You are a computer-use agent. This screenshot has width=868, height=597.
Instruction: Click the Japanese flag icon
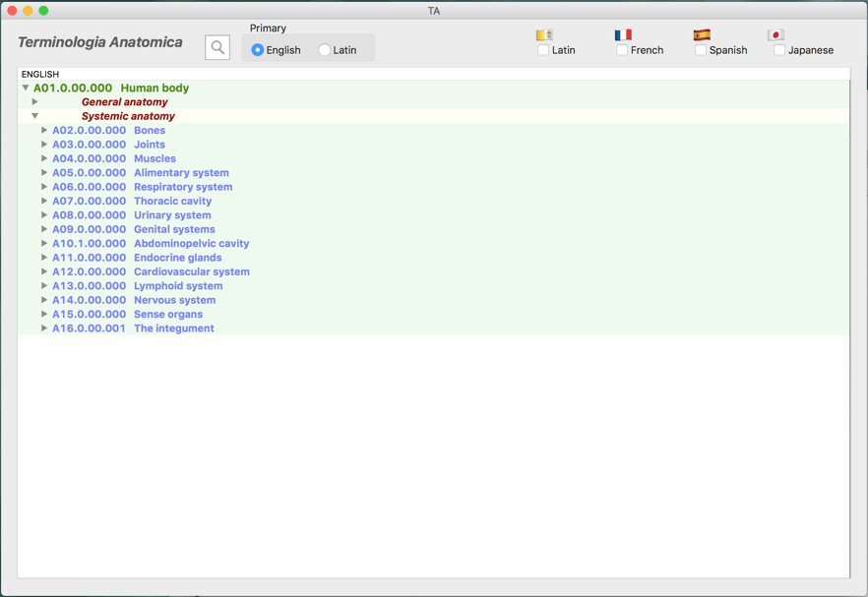775,34
